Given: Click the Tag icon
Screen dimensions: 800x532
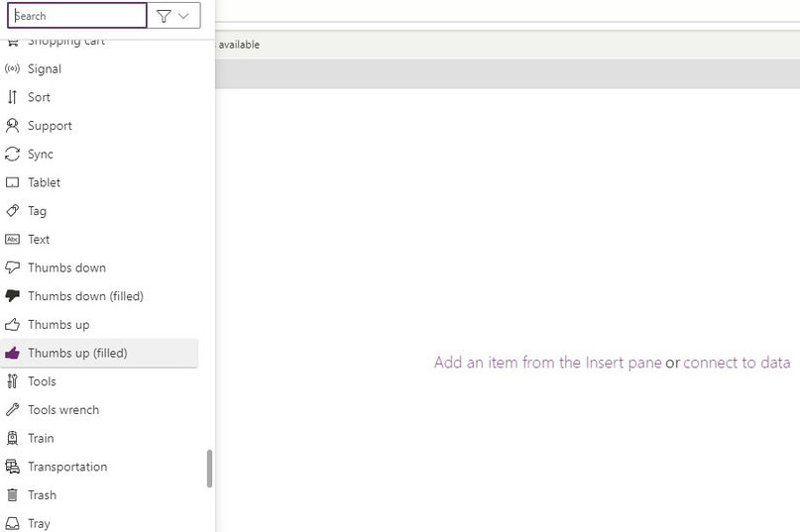Looking at the screenshot, I should pyautogui.click(x=12, y=211).
